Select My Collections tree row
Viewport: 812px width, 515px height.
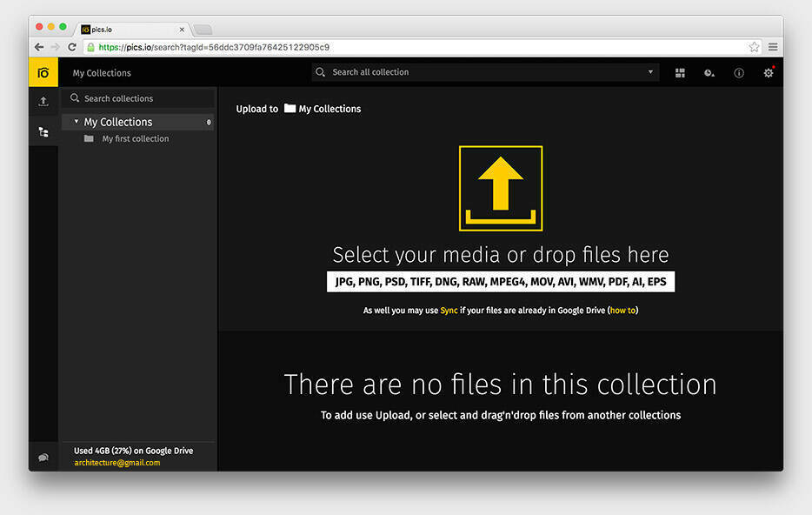(137, 122)
